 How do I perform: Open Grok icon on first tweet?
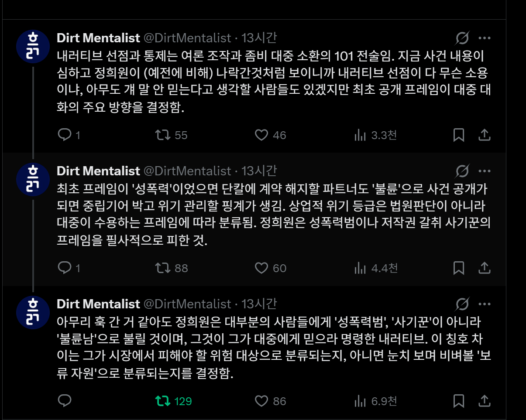462,38
